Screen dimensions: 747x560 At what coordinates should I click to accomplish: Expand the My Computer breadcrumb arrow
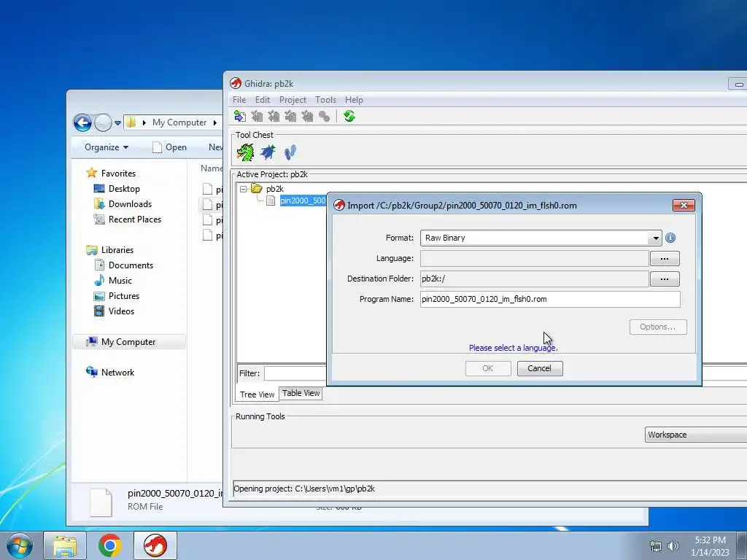click(x=215, y=122)
